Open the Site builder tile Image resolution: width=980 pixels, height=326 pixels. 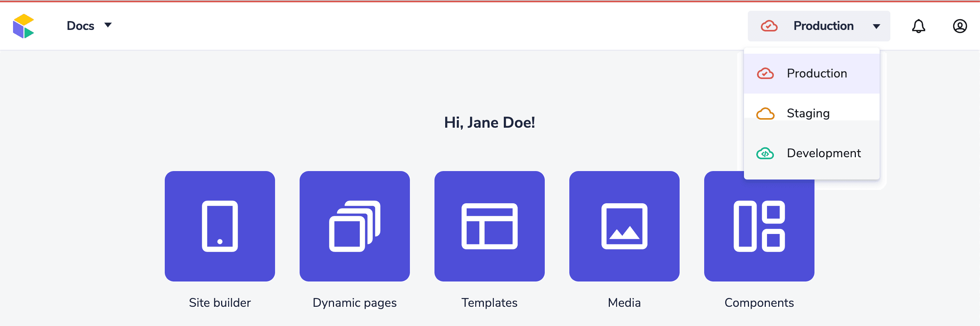click(220, 226)
